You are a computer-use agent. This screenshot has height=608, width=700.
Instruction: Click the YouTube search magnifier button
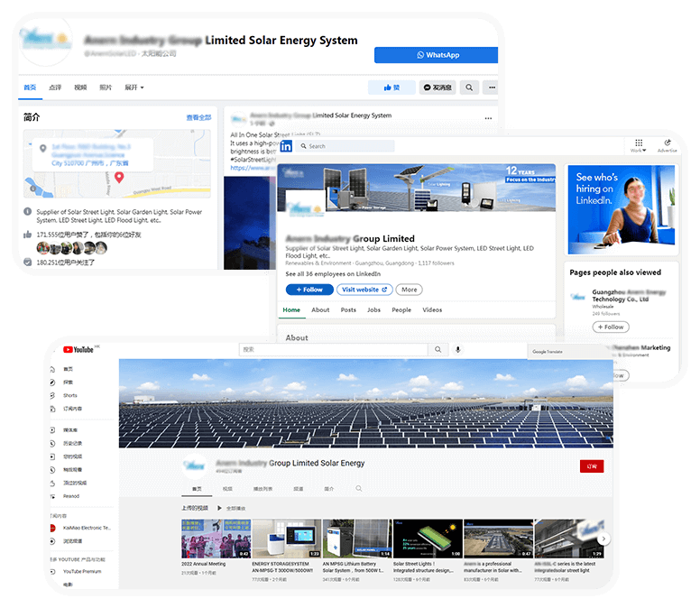pos(437,349)
